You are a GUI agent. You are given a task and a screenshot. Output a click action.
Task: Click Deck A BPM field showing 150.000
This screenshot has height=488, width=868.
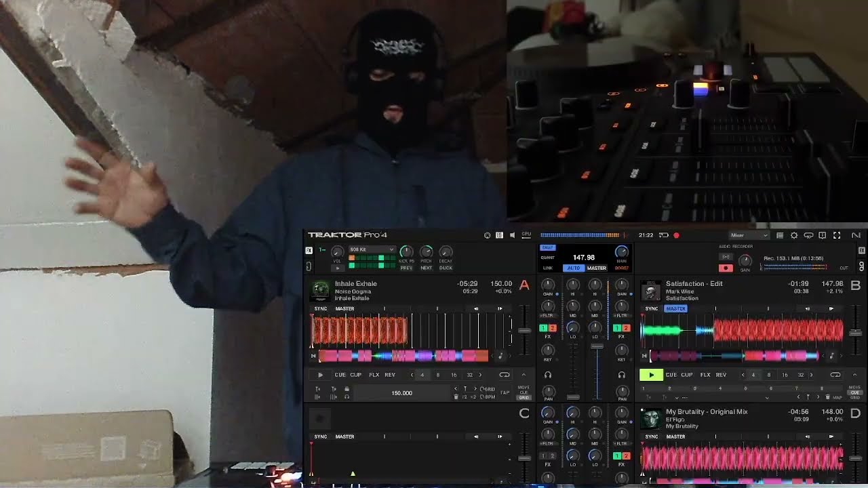click(x=401, y=393)
